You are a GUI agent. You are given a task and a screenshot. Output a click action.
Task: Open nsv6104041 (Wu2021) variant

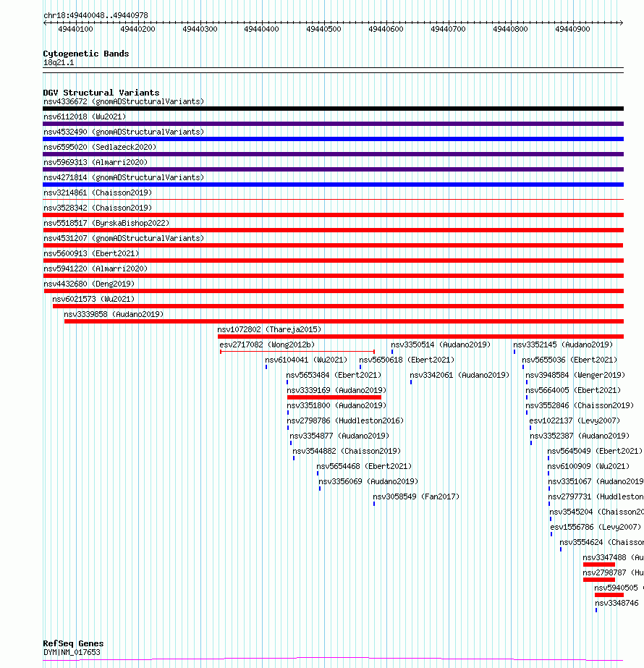(306, 360)
